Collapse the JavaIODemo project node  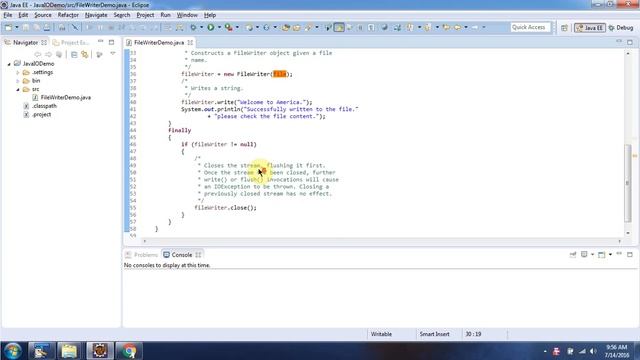[9, 64]
